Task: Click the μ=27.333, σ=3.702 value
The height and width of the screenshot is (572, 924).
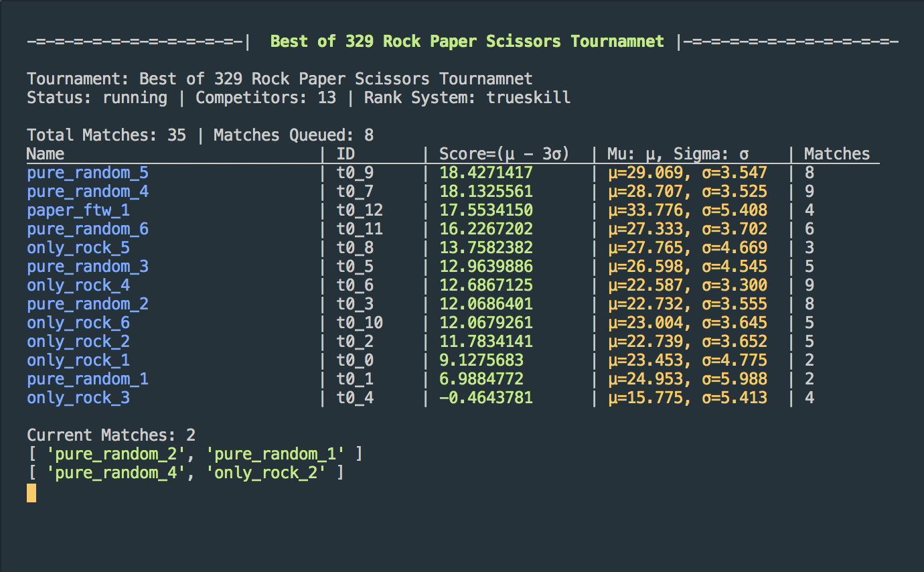Action: pos(688,229)
